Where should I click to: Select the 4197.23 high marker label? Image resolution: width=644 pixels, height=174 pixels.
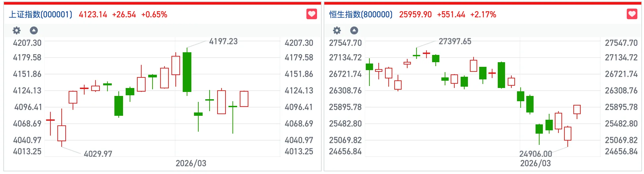pyautogui.click(x=223, y=41)
